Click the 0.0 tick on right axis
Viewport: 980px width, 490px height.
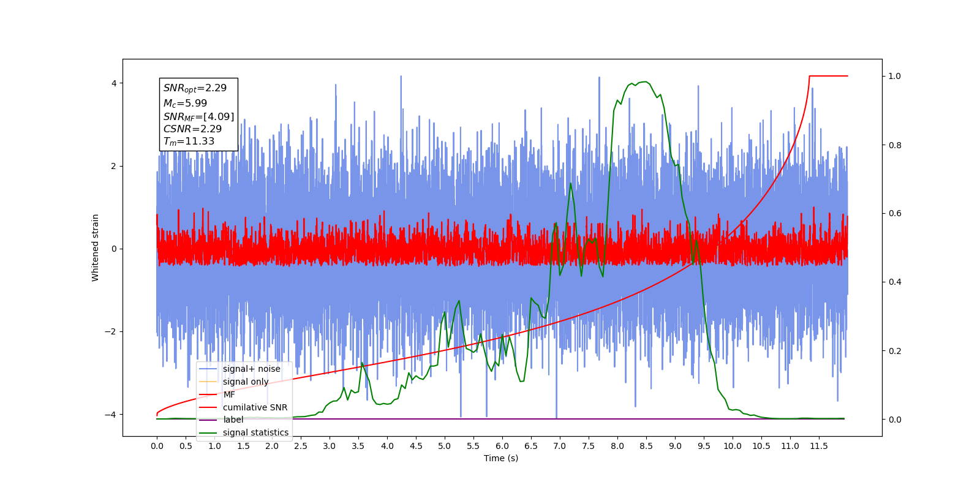(x=895, y=420)
